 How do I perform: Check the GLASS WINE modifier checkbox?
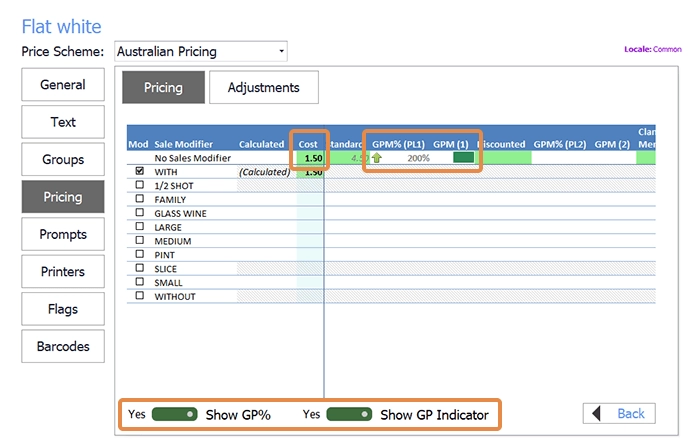[140, 213]
